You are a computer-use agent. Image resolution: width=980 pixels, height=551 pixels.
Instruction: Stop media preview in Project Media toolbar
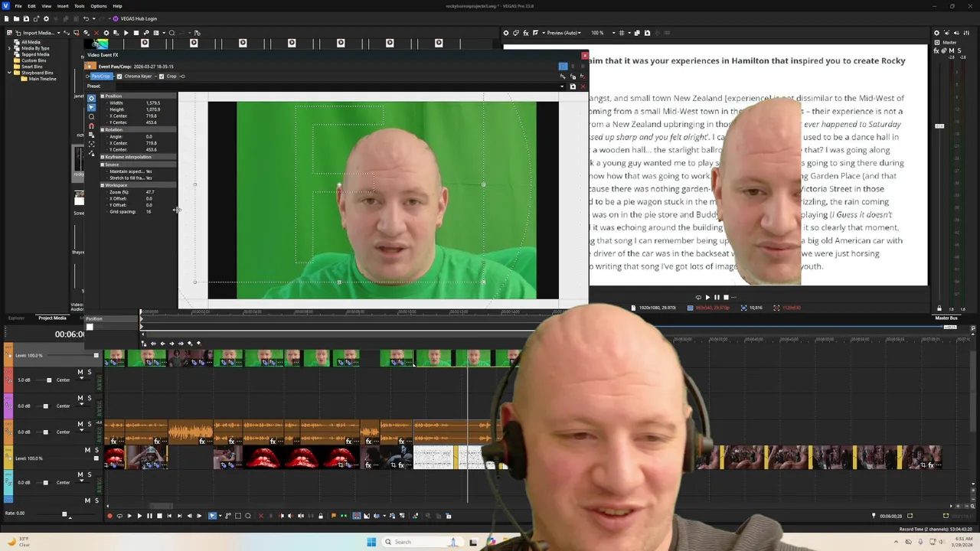point(136,33)
